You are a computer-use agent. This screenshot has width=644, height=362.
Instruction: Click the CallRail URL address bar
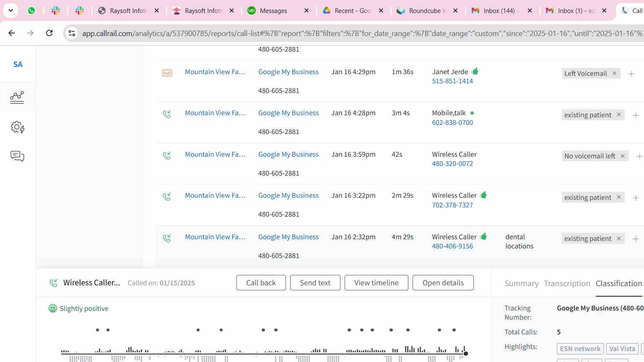coord(362,33)
